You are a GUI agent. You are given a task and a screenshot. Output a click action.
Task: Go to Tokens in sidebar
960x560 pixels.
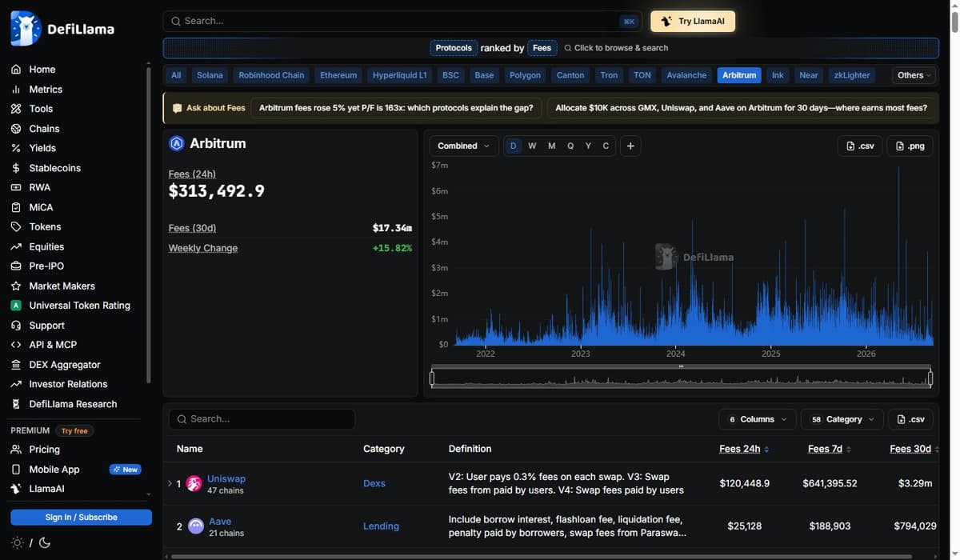coord(45,226)
